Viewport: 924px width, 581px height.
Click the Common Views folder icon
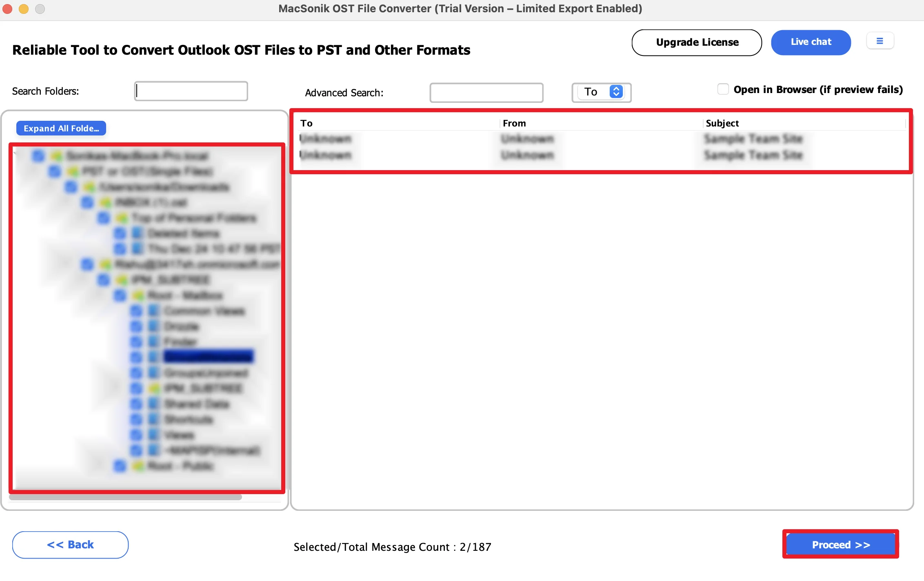pos(153,311)
